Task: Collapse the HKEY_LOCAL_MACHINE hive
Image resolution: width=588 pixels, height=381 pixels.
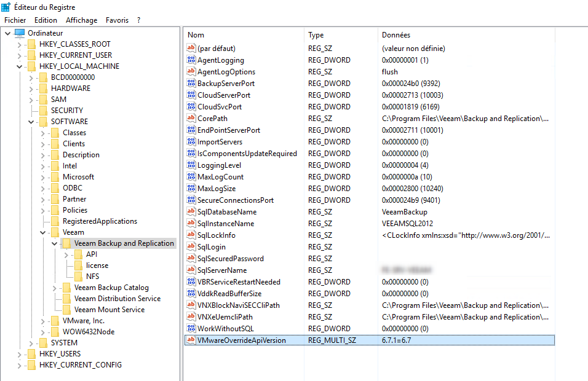Action: click(20, 67)
